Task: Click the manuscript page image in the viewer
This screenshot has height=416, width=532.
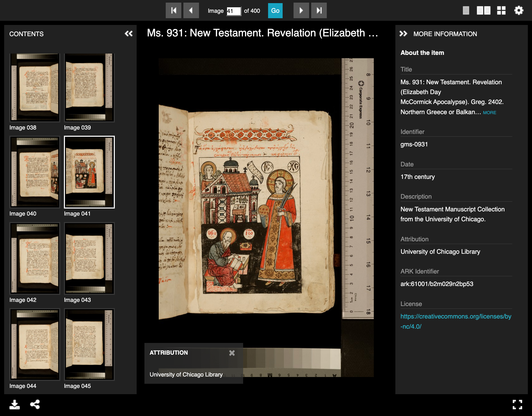Action: [x=266, y=217]
